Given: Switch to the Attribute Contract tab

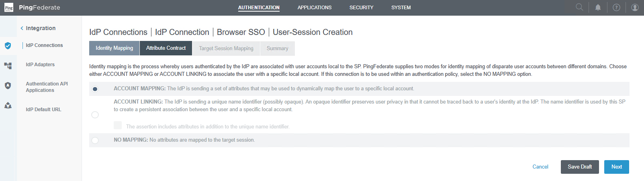Looking at the screenshot, I should [x=166, y=48].
